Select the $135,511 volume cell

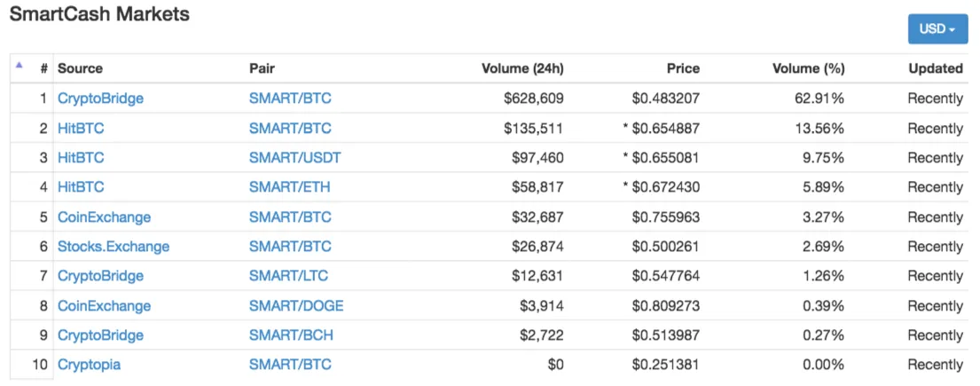click(534, 129)
